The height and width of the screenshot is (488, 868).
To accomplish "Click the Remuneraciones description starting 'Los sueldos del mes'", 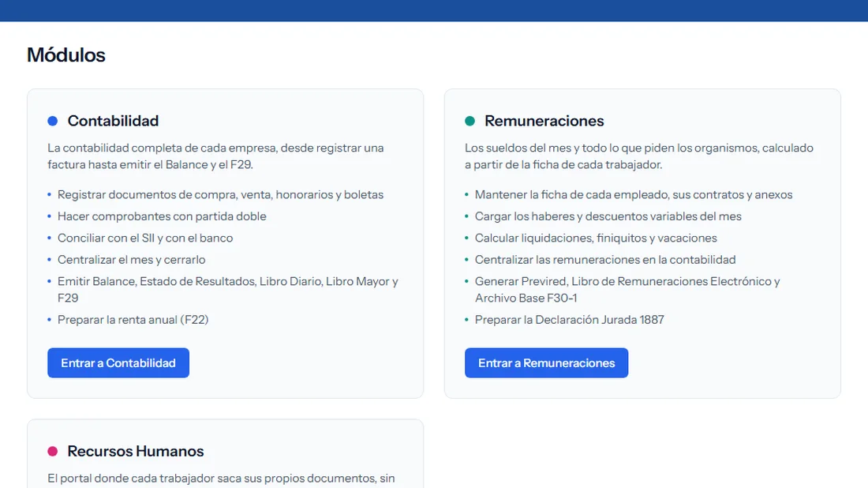I will click(x=639, y=156).
